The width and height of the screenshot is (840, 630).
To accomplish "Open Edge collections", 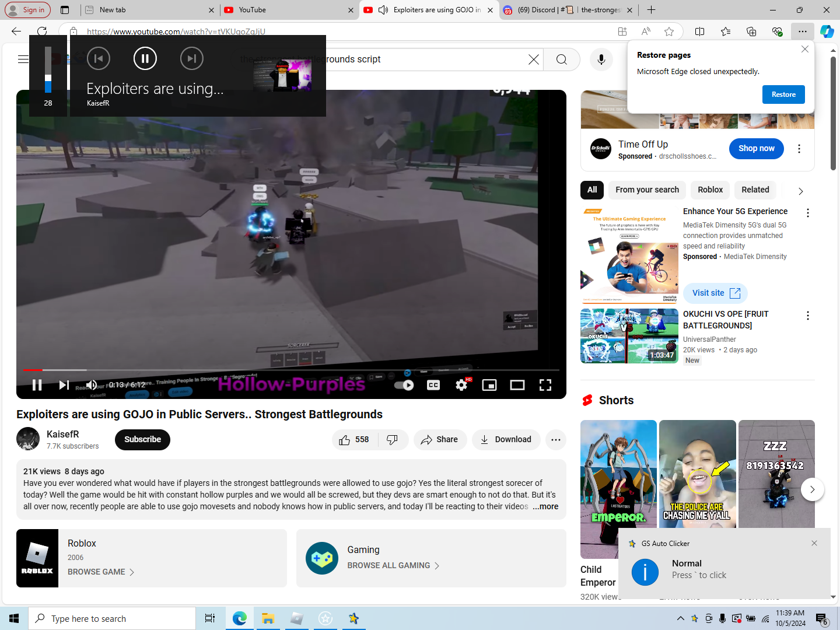I will (x=751, y=32).
